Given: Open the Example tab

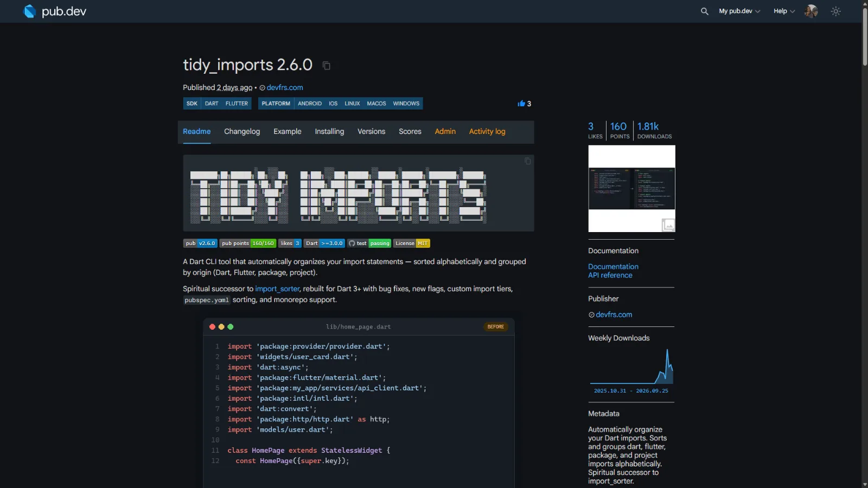Looking at the screenshot, I should [288, 132].
